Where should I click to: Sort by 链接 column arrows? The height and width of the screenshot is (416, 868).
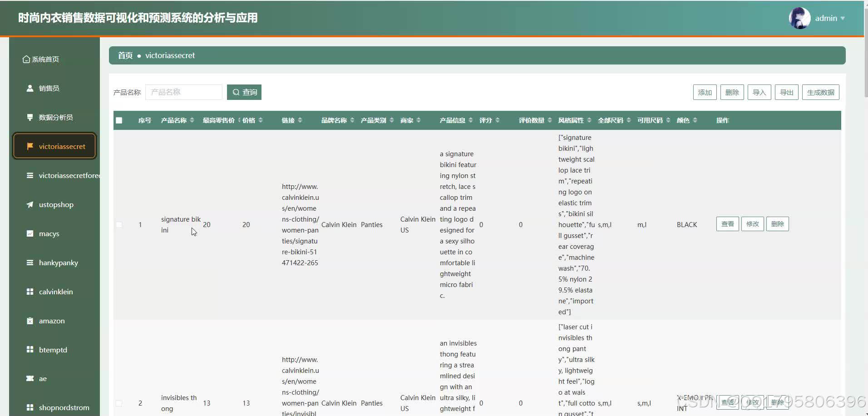[300, 120]
